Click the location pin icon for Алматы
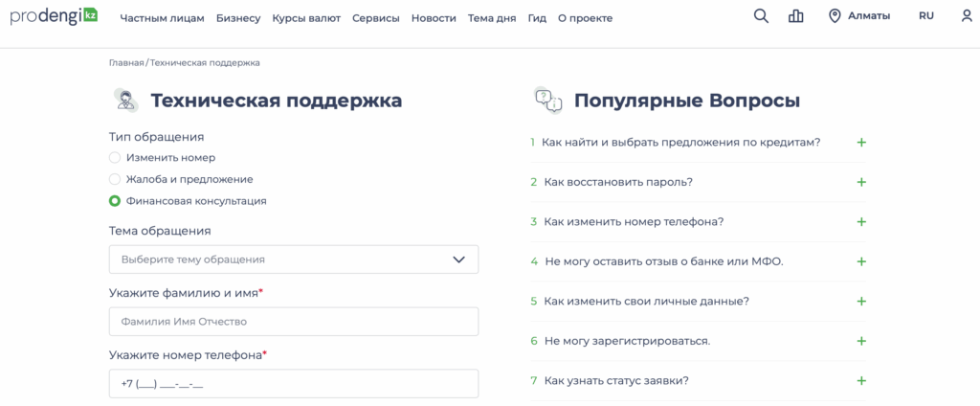The height and width of the screenshot is (406, 980). 835,16
